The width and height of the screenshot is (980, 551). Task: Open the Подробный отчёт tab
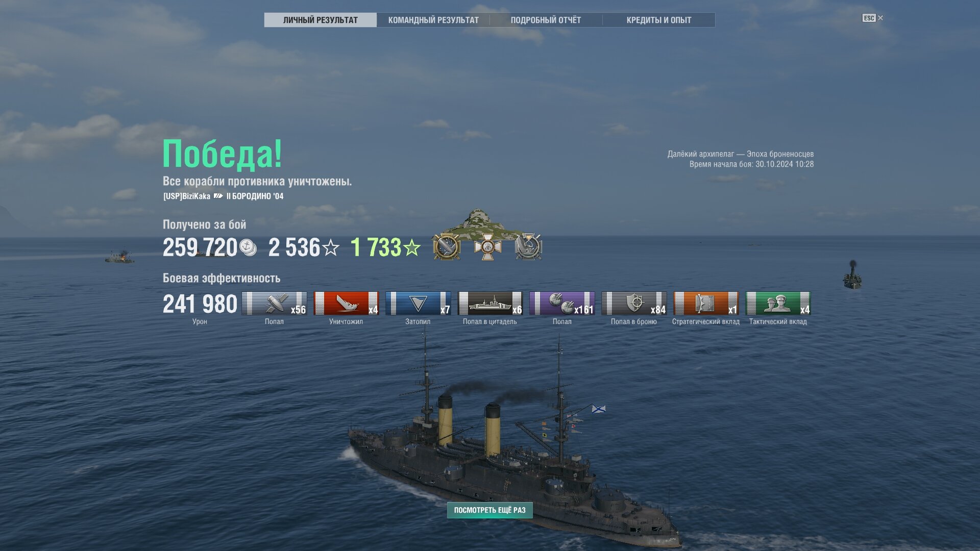click(546, 20)
